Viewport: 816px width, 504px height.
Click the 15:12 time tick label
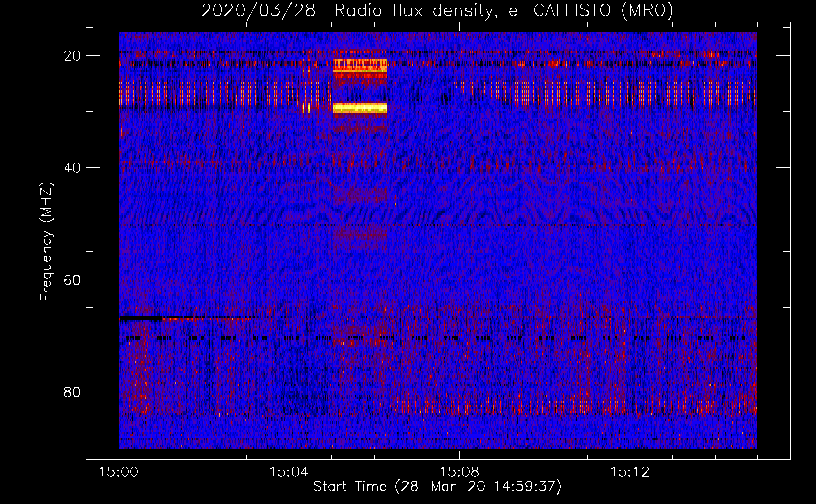click(629, 472)
